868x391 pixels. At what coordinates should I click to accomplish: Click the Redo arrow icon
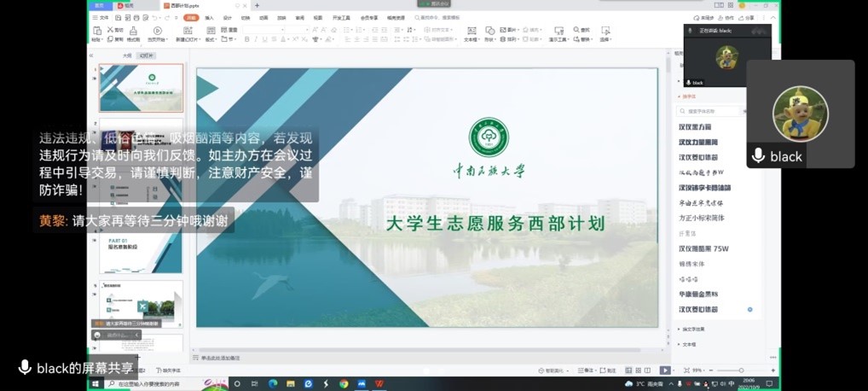[x=167, y=18]
